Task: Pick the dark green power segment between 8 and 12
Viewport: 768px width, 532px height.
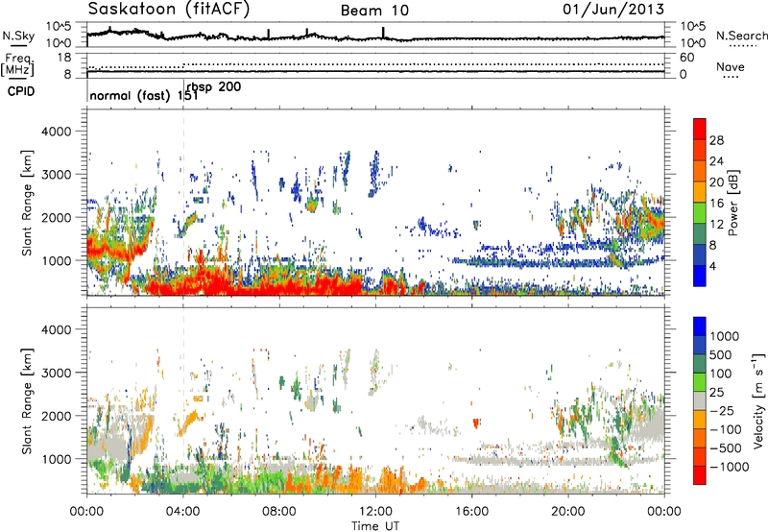Action: click(700, 234)
